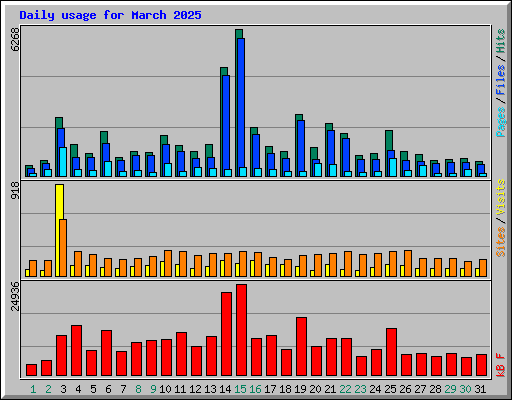Click day 14 on the x-axis
Viewport: 512px width, 400px height.
pyautogui.click(x=225, y=389)
